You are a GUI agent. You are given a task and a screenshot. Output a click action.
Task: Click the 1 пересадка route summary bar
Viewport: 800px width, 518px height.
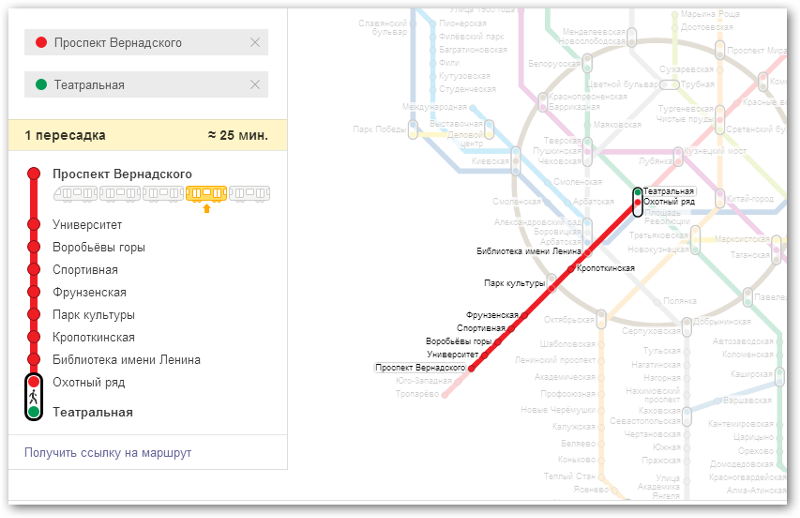point(147,135)
